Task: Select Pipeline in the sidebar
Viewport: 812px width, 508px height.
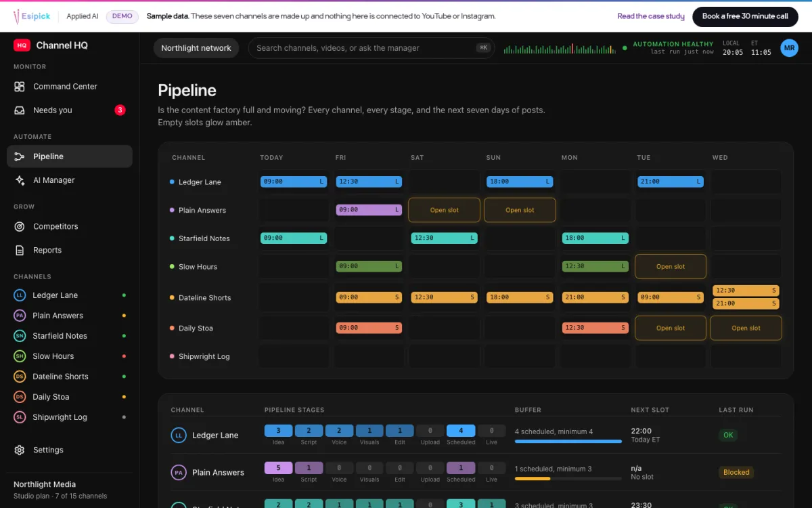Action: tap(70, 156)
